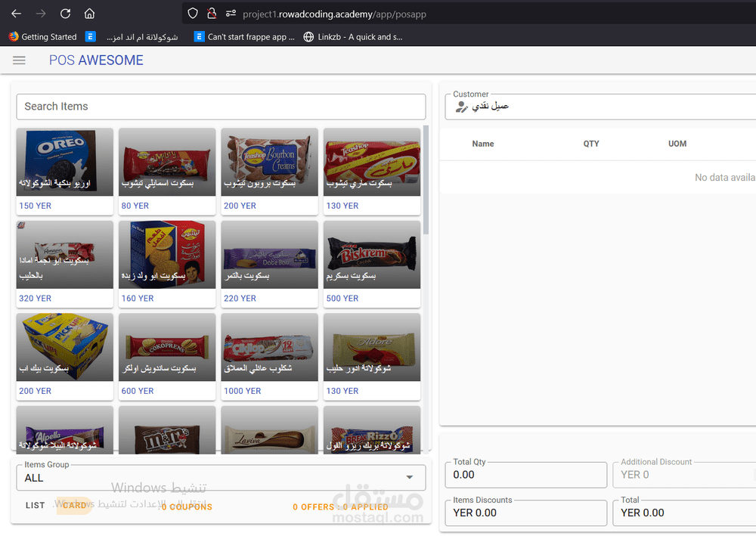The width and height of the screenshot is (756, 536).
Task: Open the browser home page icon
Action: click(89, 14)
